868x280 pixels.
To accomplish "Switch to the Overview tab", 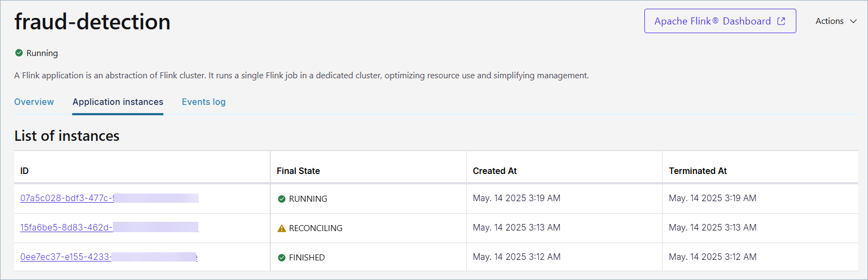I will coord(34,102).
